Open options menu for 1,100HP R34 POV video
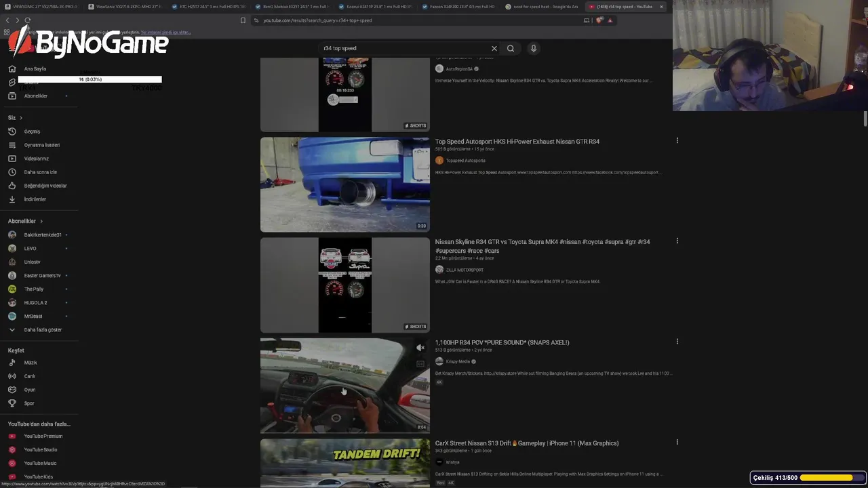This screenshot has width=868, height=488. pyautogui.click(x=677, y=342)
